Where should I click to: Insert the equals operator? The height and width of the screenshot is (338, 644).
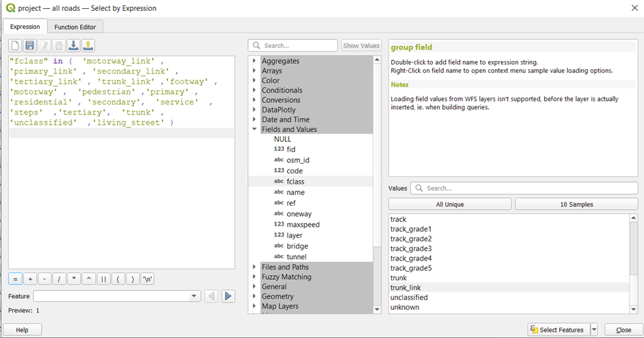(15, 279)
